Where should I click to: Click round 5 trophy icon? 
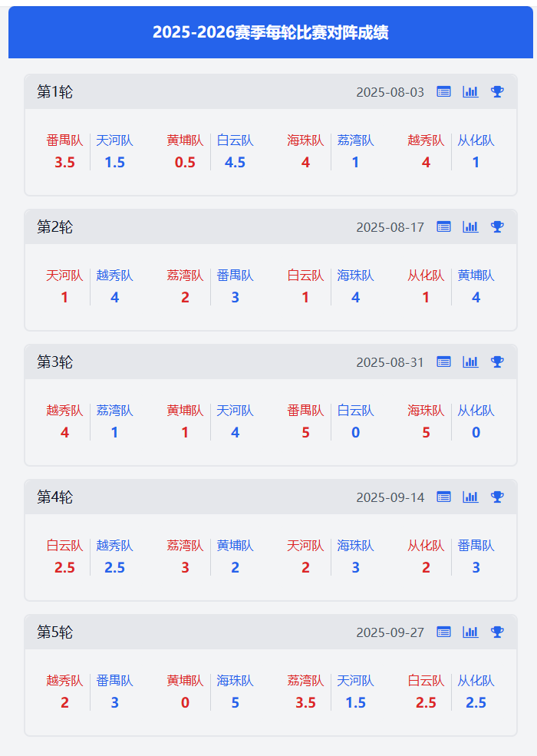[497, 632]
